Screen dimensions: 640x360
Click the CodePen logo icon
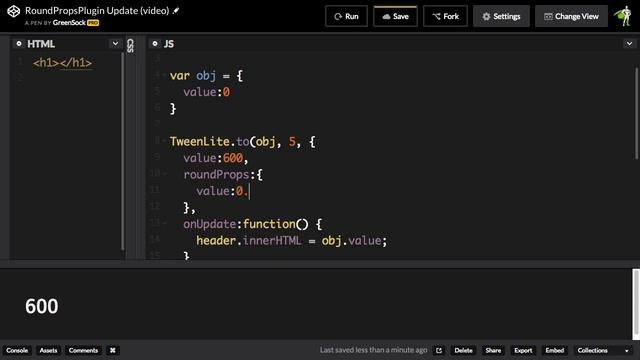13,11
